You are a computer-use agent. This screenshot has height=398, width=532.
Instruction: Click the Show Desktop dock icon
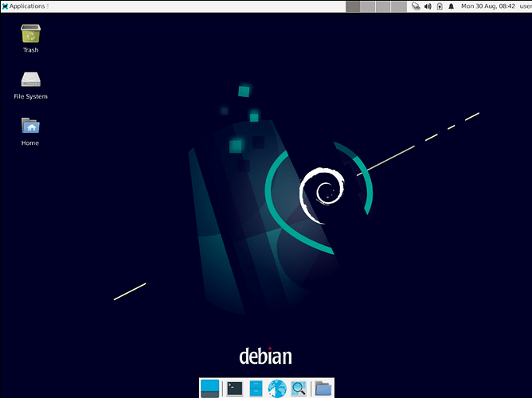pyautogui.click(x=209, y=388)
